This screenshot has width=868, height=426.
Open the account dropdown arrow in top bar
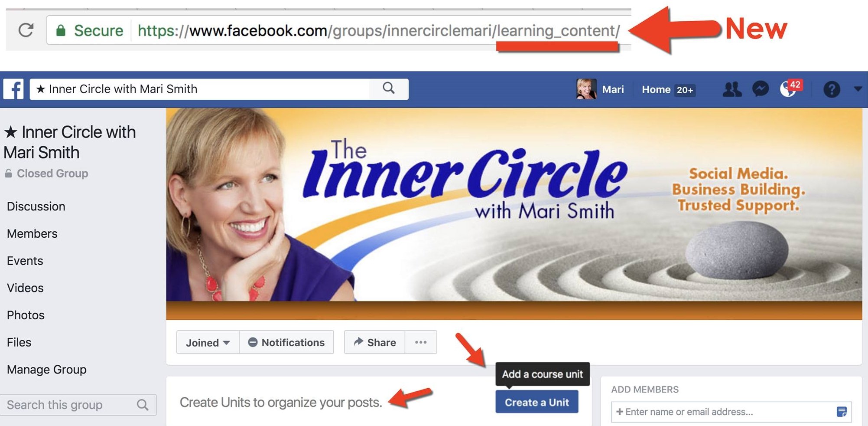(858, 88)
